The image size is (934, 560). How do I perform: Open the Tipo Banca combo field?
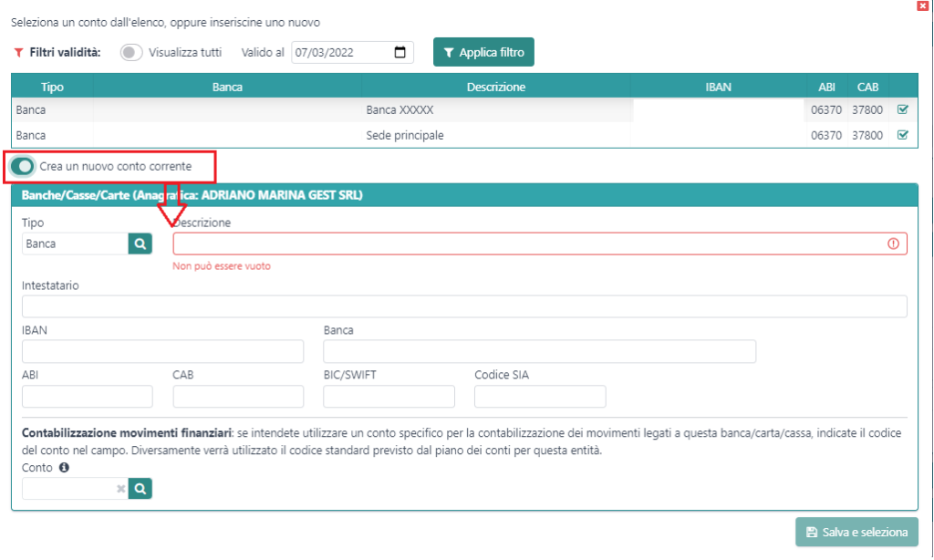coord(75,244)
